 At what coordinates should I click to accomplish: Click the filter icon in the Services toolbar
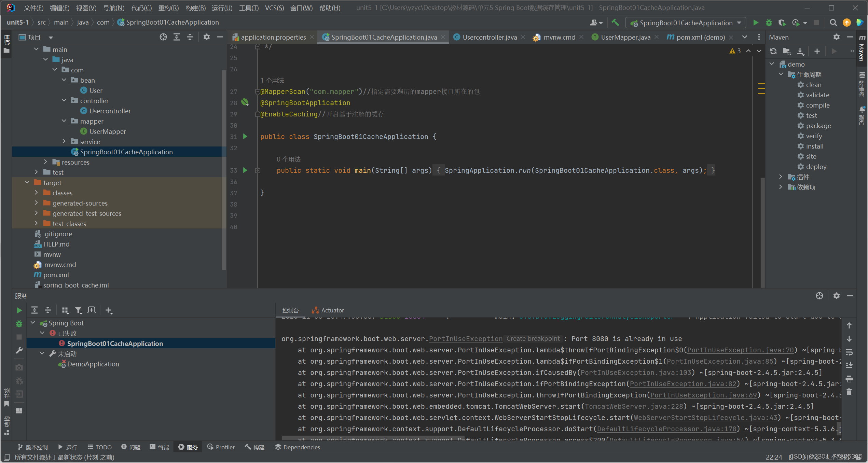coord(78,310)
